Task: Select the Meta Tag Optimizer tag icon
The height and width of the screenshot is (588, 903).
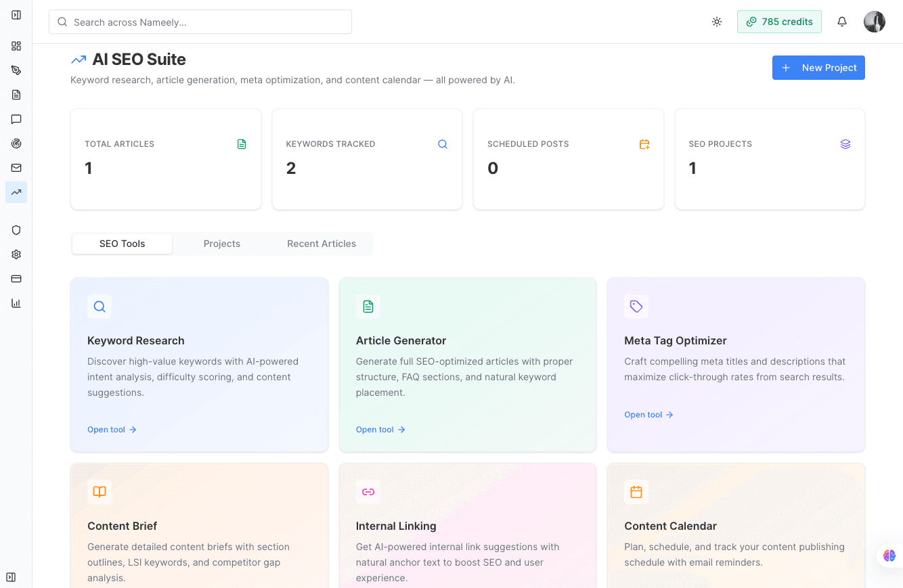Action: pos(636,307)
